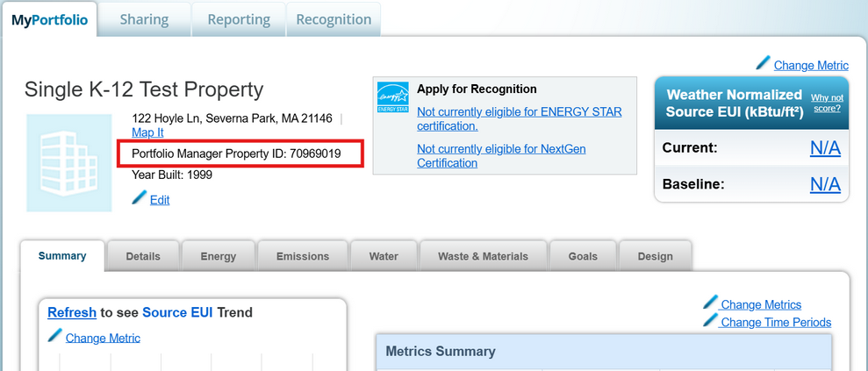Open the Waste & Materials tab

(x=484, y=257)
